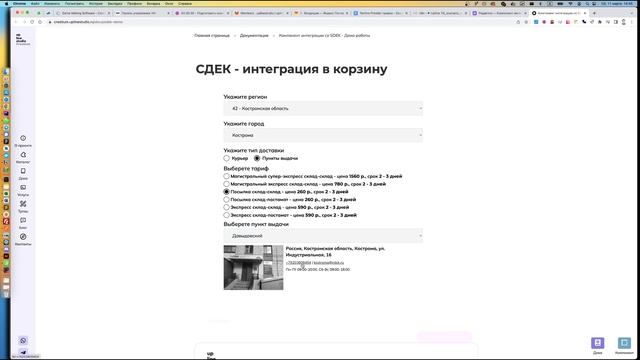Click the pickup point phone number link
The height and width of the screenshot is (360, 640).
298,263
